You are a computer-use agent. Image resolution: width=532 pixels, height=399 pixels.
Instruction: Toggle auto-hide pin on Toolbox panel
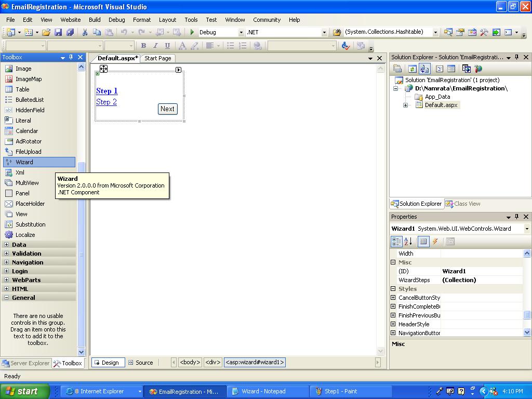pyautogui.click(x=71, y=57)
